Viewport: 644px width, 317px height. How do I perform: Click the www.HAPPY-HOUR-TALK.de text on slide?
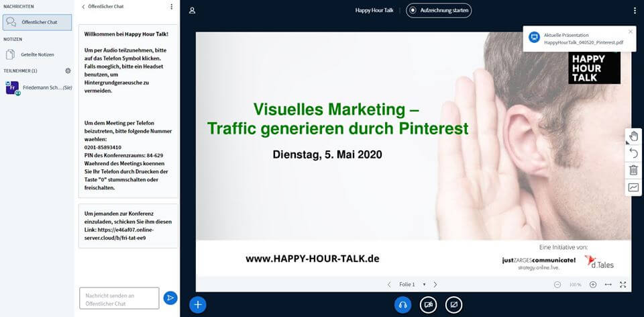click(313, 259)
